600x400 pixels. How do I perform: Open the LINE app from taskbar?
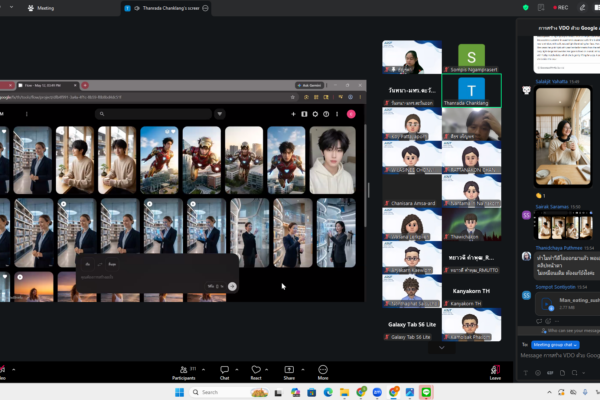(x=426, y=392)
